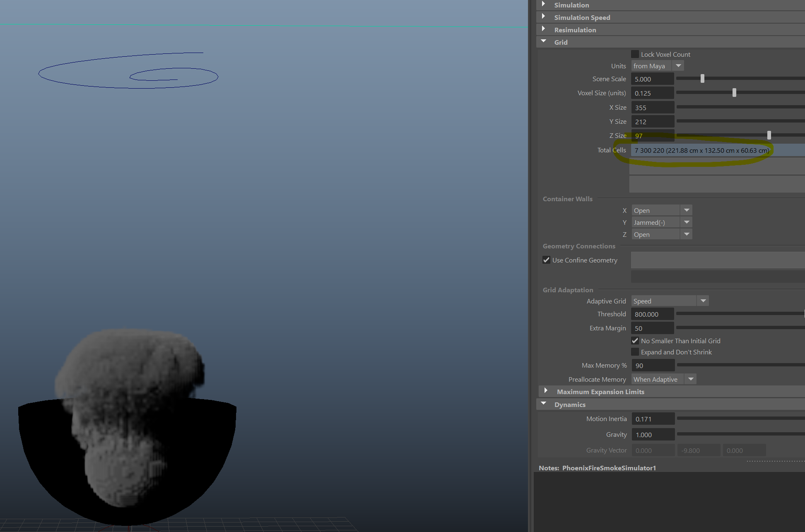The height and width of the screenshot is (532, 805).
Task: Collapse the Grid section
Action: [543, 41]
